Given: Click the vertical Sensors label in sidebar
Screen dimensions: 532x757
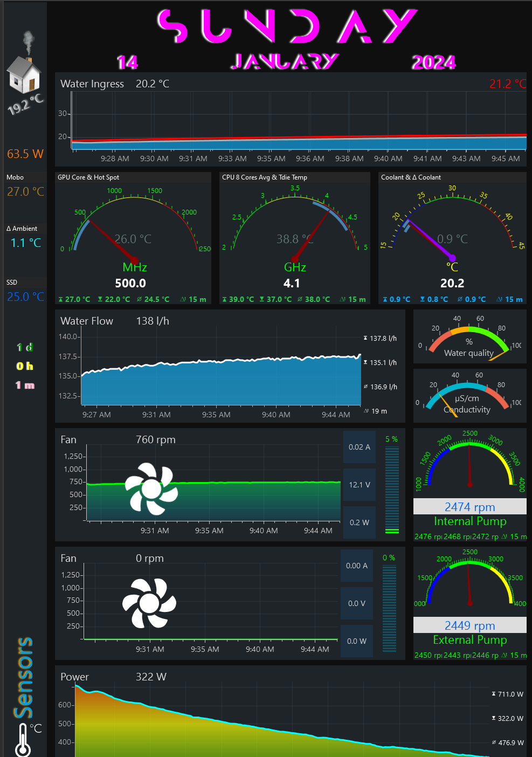Looking at the screenshot, I should point(24,678).
